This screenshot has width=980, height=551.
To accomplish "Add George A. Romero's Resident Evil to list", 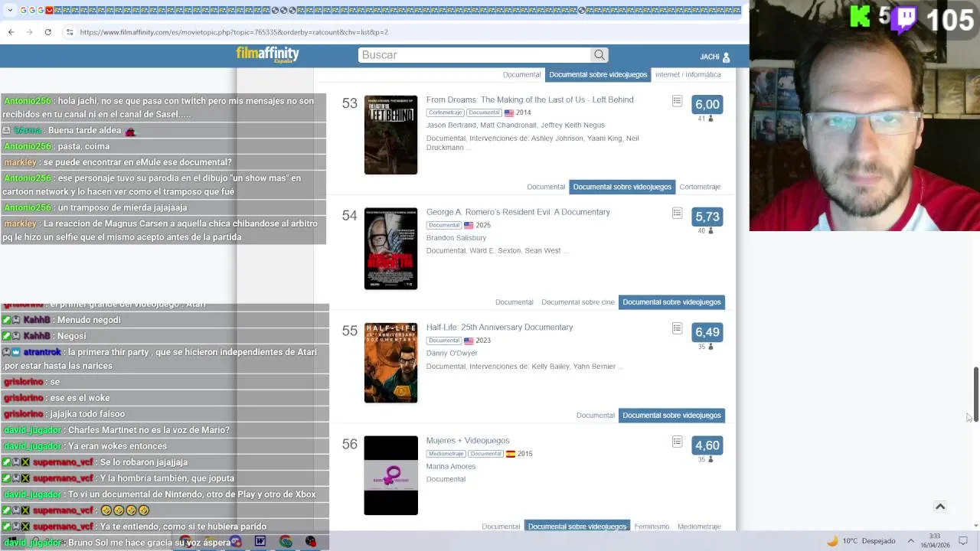I will [677, 213].
